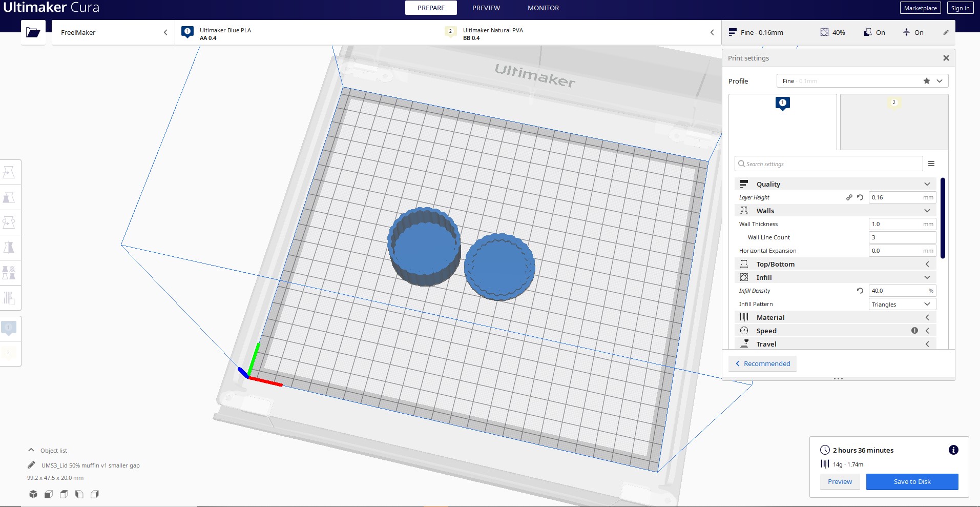Select the UMS3_Lid object in the list

point(90,465)
